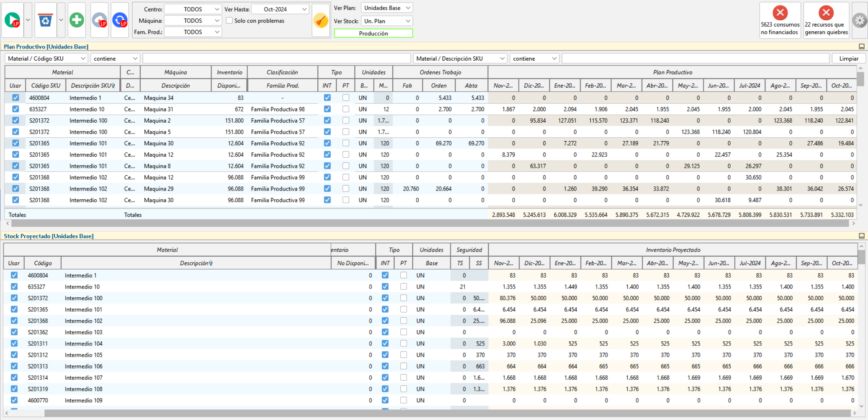
Task: Click the Producción button
Action: pos(373,33)
